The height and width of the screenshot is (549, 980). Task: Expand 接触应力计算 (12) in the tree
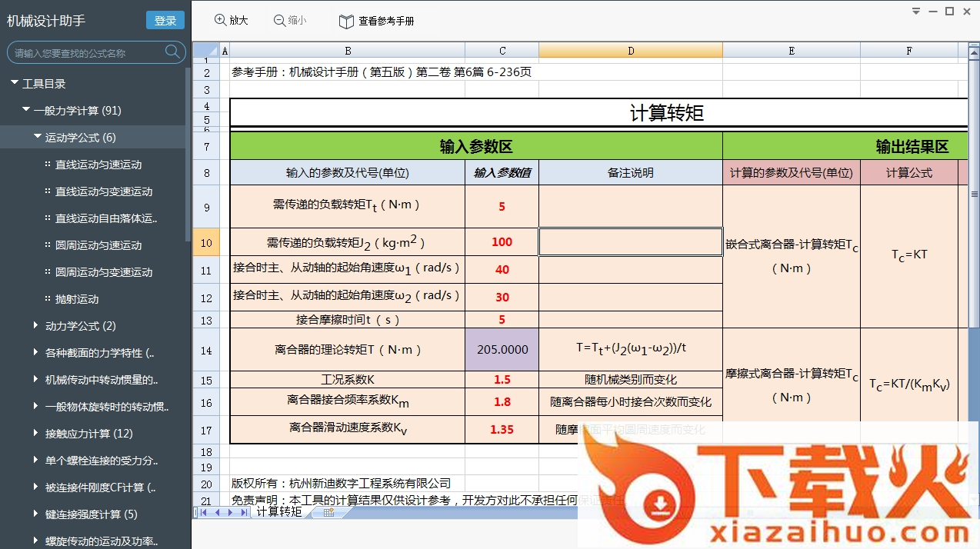tap(36, 433)
